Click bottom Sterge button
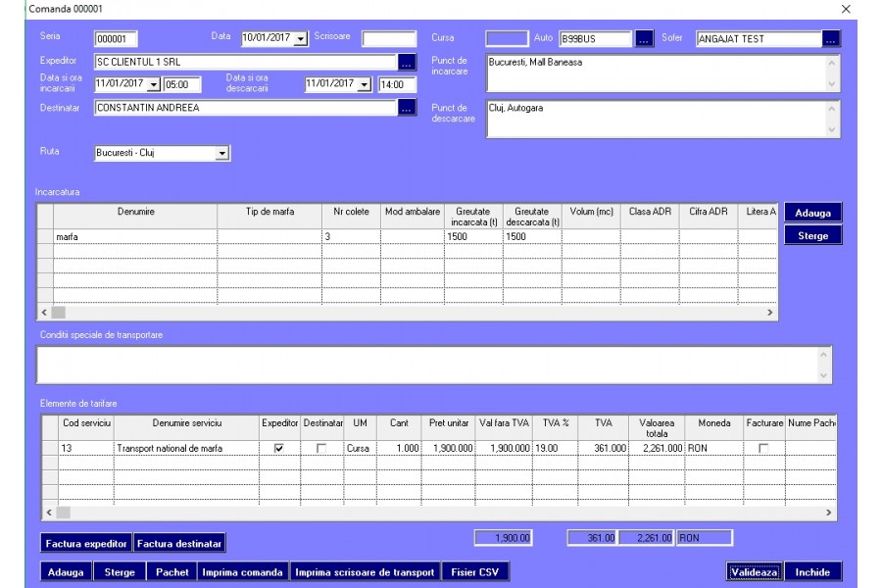This screenshot has width=882, height=588. point(120,571)
